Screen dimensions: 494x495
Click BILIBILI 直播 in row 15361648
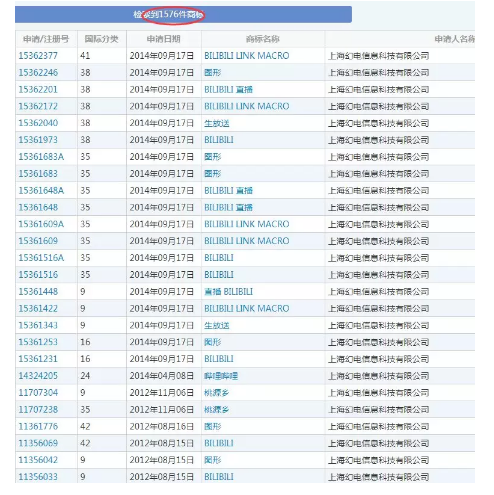[228, 207]
